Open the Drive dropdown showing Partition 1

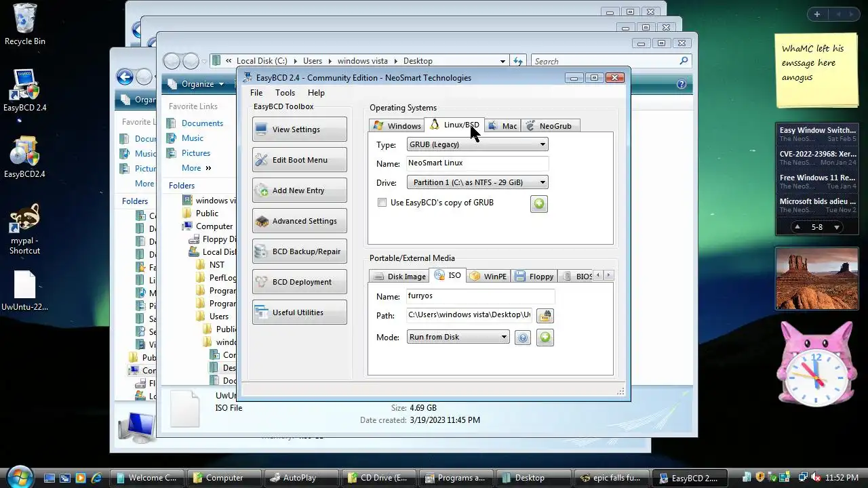point(477,182)
